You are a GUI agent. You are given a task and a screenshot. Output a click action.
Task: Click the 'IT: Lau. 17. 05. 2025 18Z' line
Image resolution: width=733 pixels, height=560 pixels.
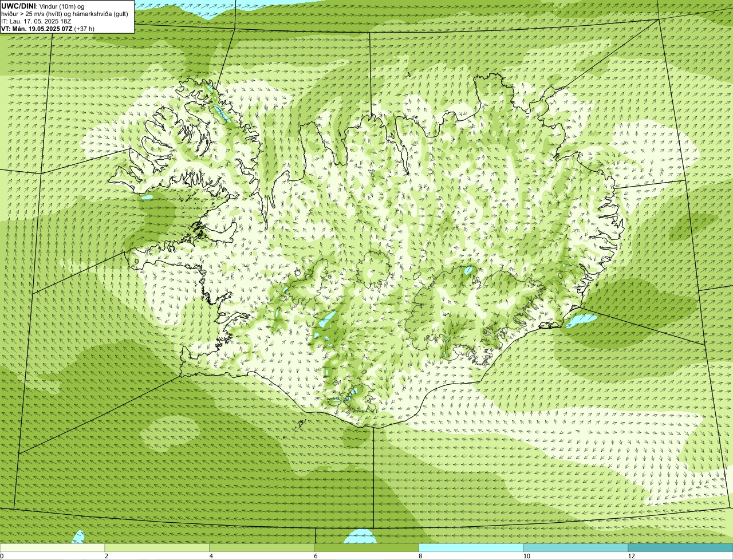point(36,21)
